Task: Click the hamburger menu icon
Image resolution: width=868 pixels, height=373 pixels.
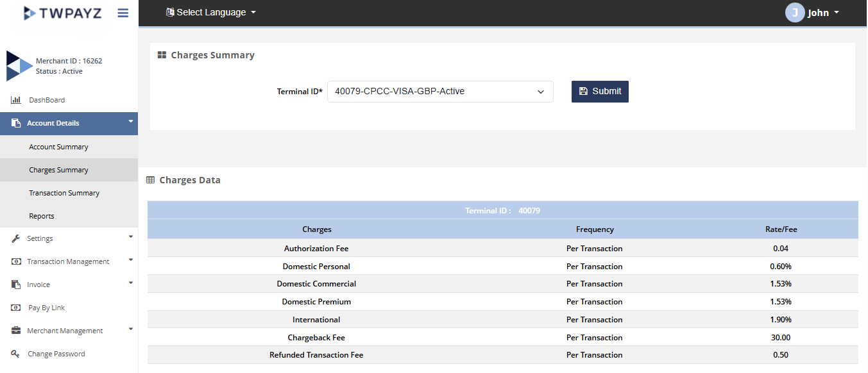Action: 123,13
